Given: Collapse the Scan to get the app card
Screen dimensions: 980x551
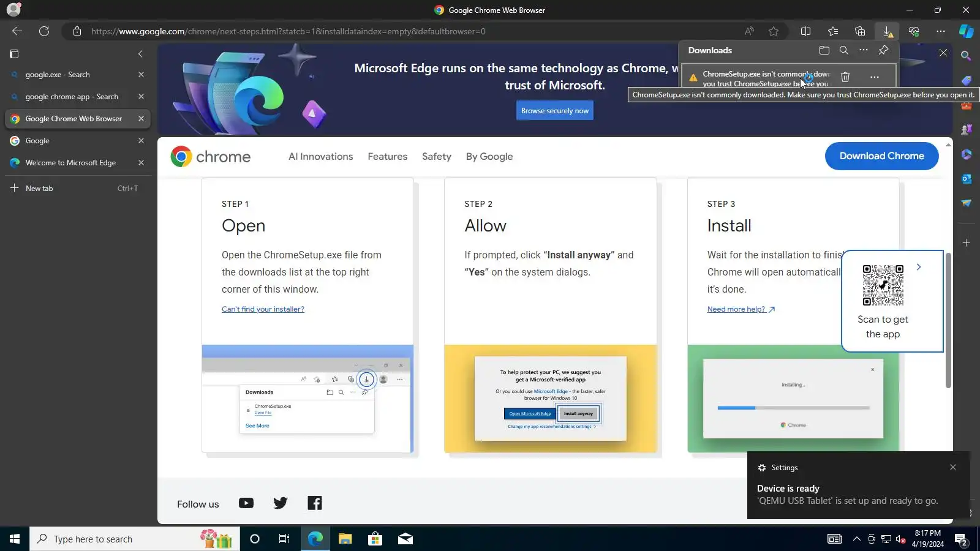Looking at the screenshot, I should click(919, 267).
